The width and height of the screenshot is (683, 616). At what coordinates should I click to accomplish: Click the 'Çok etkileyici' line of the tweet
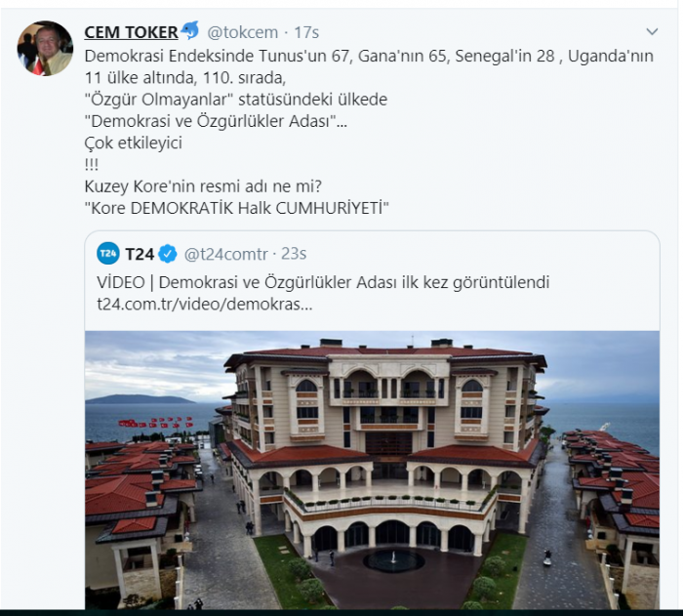point(134,143)
